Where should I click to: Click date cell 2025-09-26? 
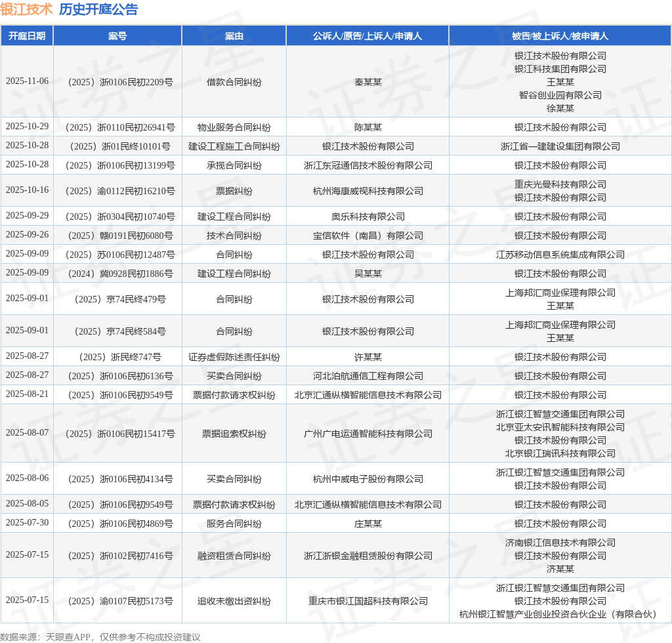(27, 235)
